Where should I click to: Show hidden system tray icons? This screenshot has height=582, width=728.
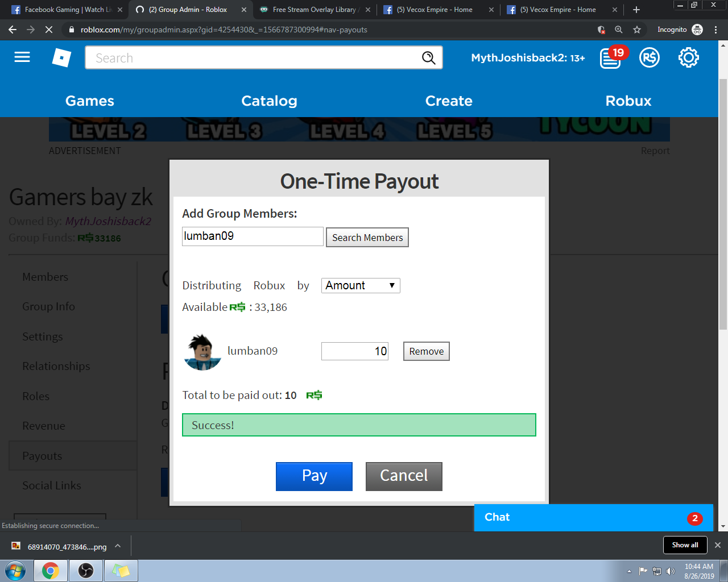click(629, 571)
